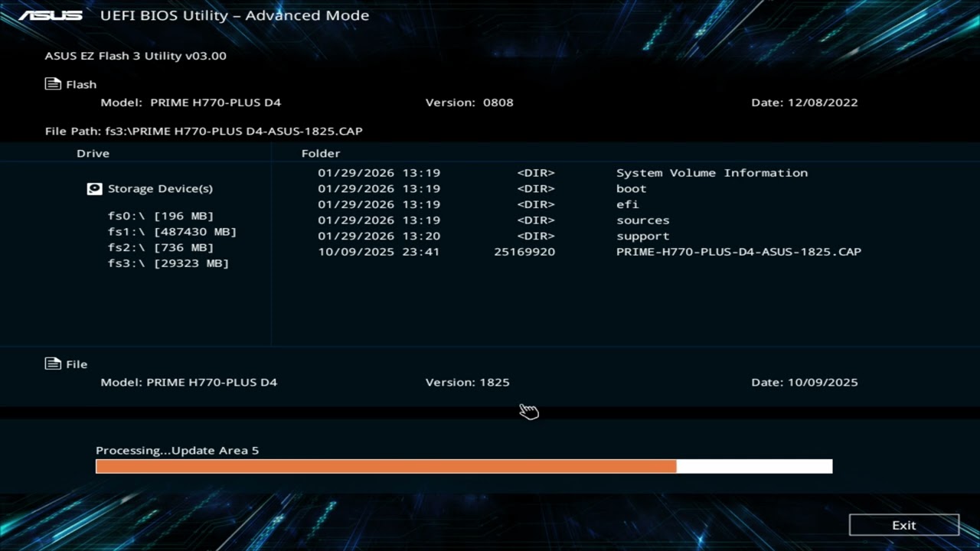Select drive fs1:\ [487430 MB]
Image resolution: width=980 pixels, height=551 pixels.
coord(172,231)
